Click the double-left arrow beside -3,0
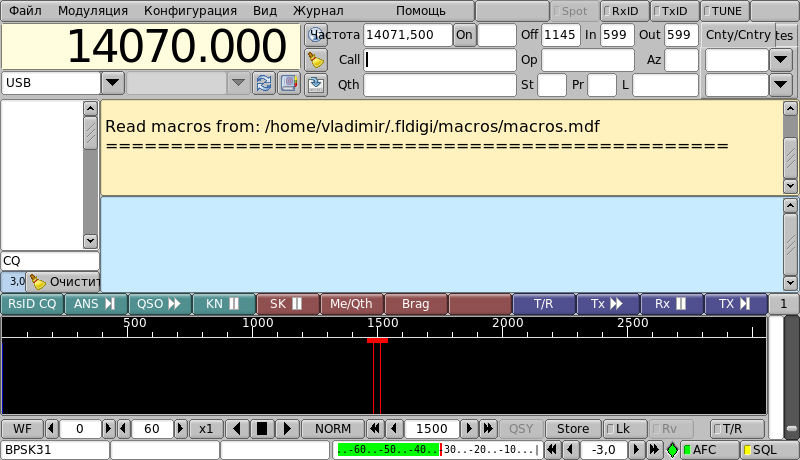Viewport: 800px width, 460px height. (552, 450)
